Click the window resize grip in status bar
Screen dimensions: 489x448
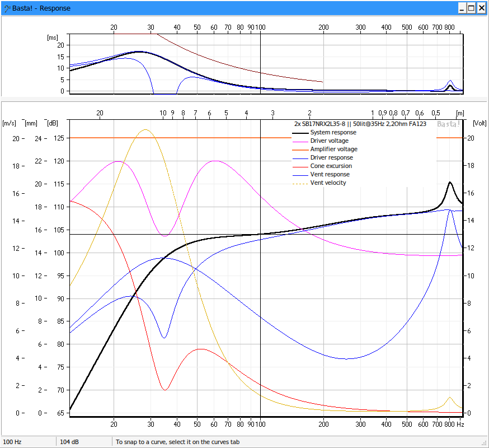(x=484, y=443)
